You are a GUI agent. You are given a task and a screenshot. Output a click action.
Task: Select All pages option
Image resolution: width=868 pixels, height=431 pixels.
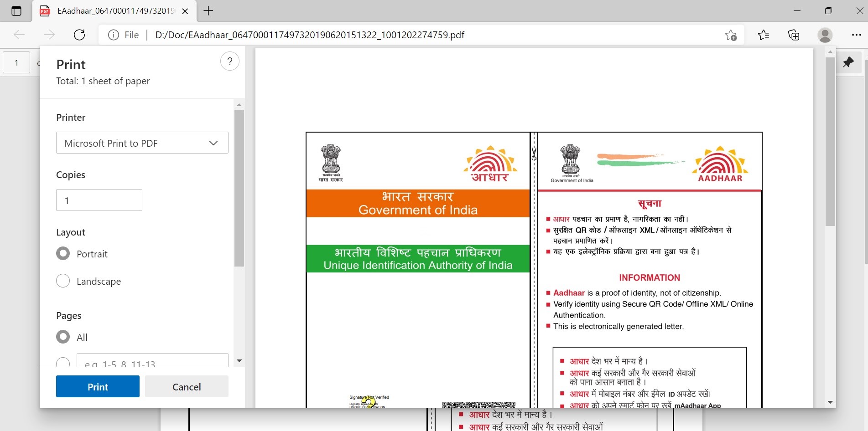[x=63, y=337]
